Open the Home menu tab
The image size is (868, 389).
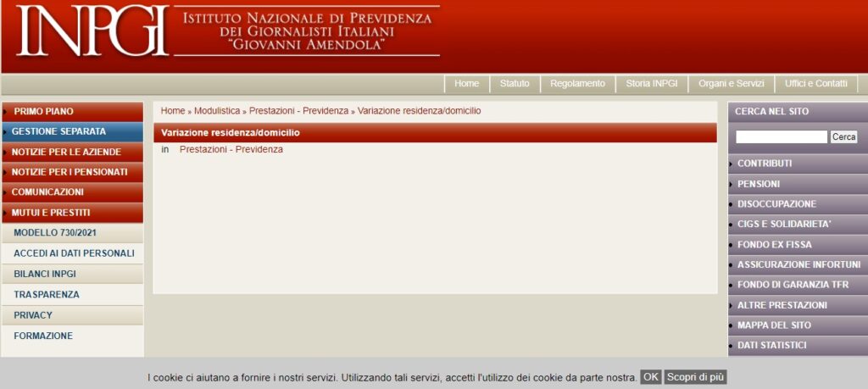click(466, 84)
